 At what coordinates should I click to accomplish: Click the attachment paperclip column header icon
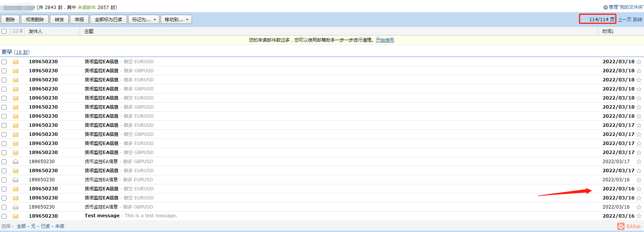[x=21, y=31]
